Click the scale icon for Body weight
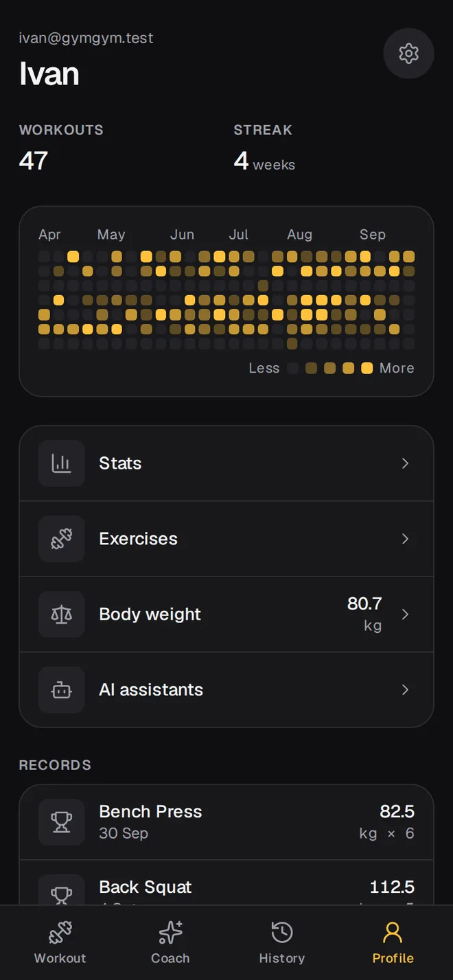This screenshot has height=980, width=453. [x=62, y=614]
